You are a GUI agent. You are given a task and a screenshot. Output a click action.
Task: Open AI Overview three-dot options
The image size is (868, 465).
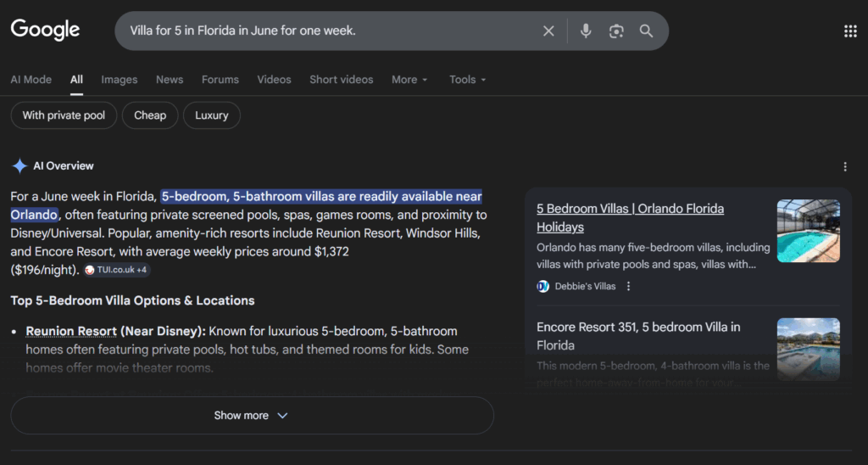click(845, 166)
